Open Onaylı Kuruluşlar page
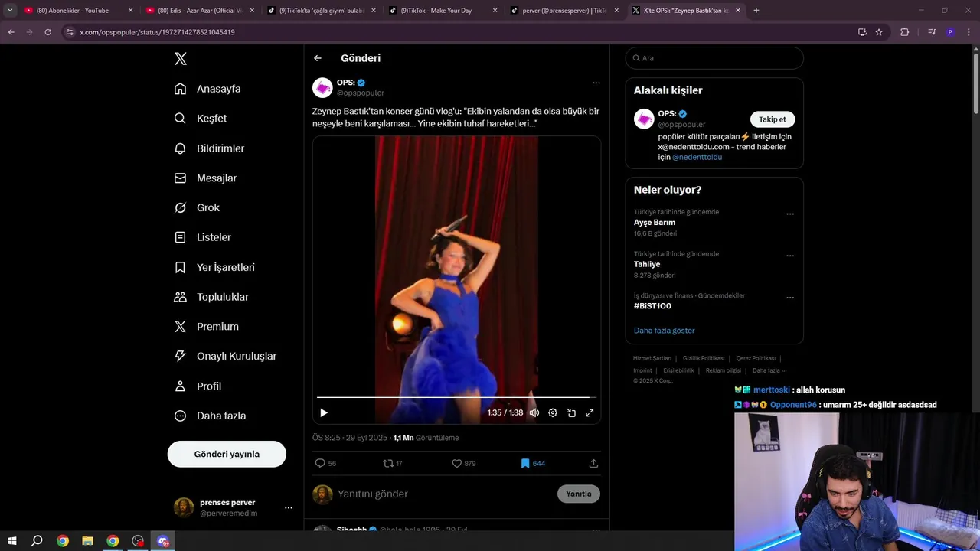This screenshot has width=980, height=551. [x=225, y=356]
